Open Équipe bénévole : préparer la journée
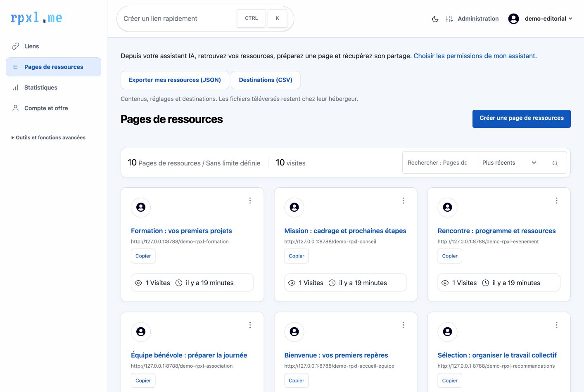The height and width of the screenshot is (392, 584). 189,355
